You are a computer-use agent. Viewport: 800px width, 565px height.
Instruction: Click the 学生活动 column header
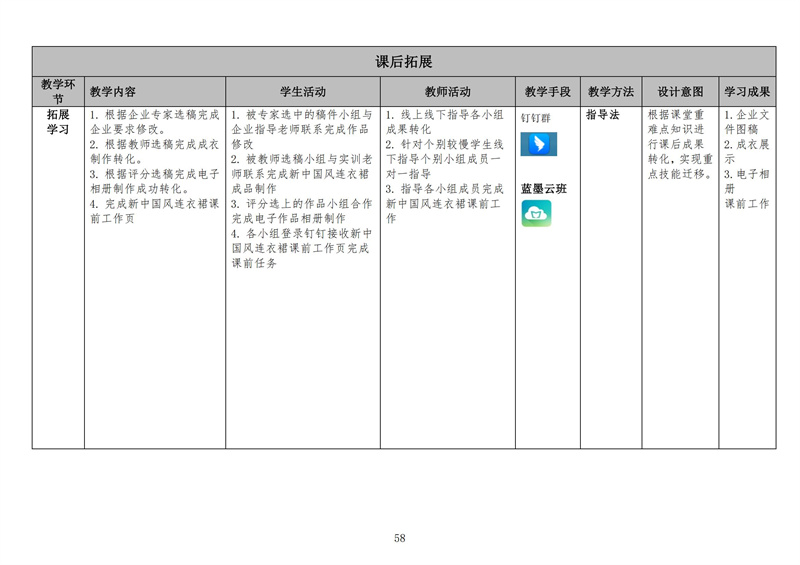pos(303,92)
